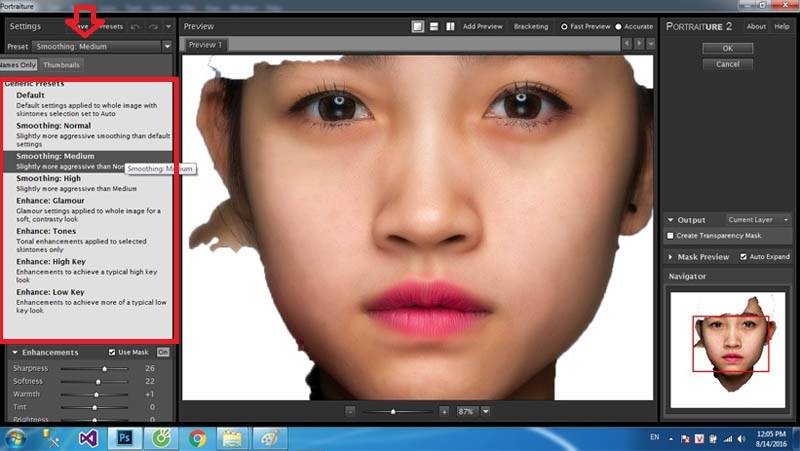Switch to Thumbnails tab
Image resolution: width=800 pixels, height=451 pixels.
point(61,65)
